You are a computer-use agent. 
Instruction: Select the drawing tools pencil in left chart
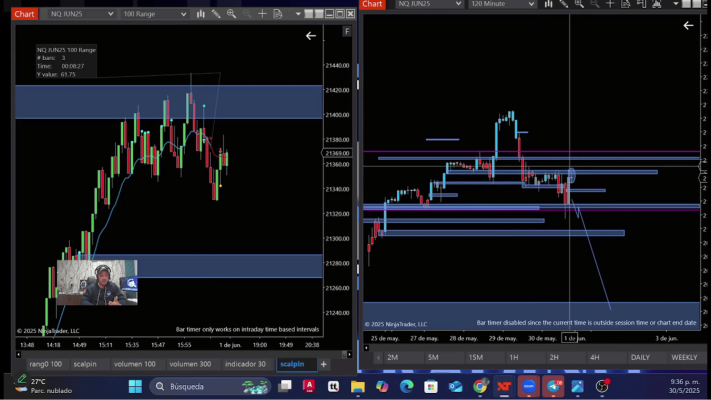click(x=216, y=14)
